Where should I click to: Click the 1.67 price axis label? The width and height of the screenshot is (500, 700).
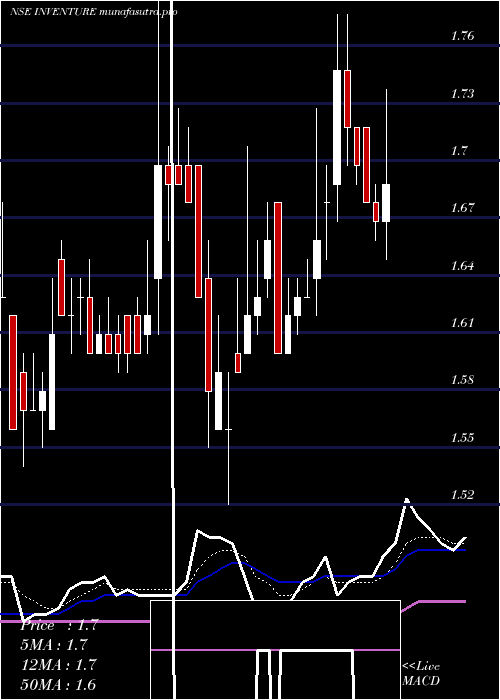coord(462,208)
